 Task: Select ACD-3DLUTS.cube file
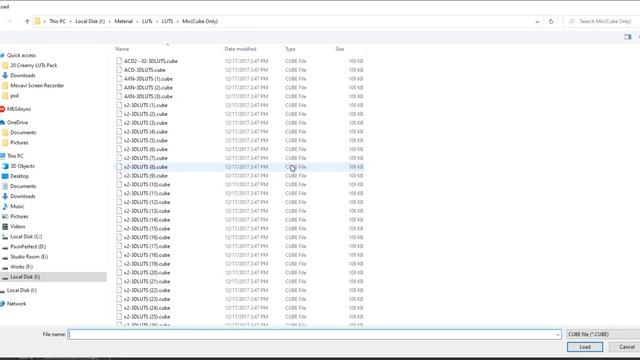click(144, 70)
